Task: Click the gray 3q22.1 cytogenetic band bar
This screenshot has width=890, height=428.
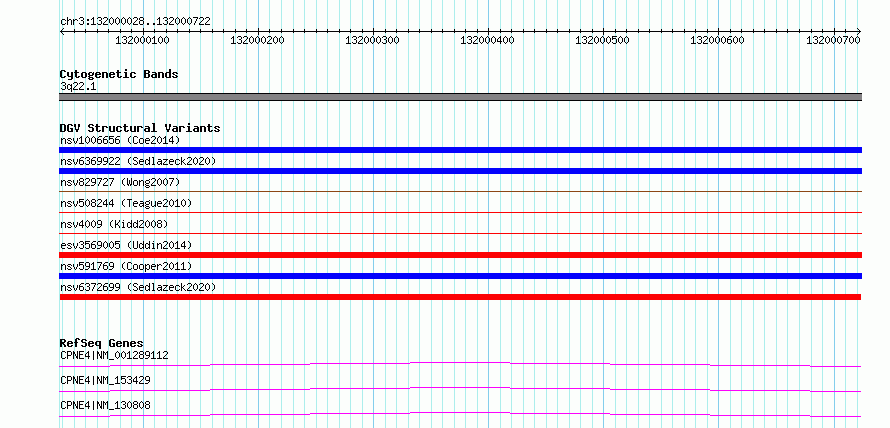Action: [460, 97]
